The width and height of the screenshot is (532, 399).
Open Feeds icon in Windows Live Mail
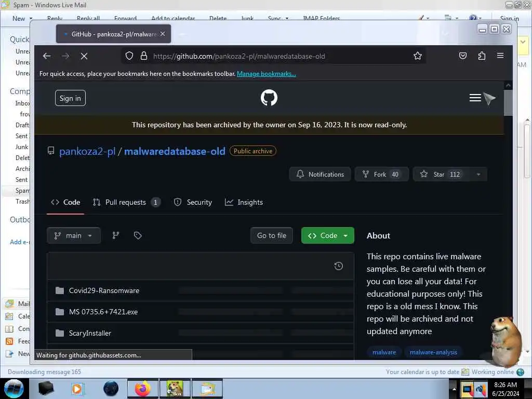coord(9,341)
